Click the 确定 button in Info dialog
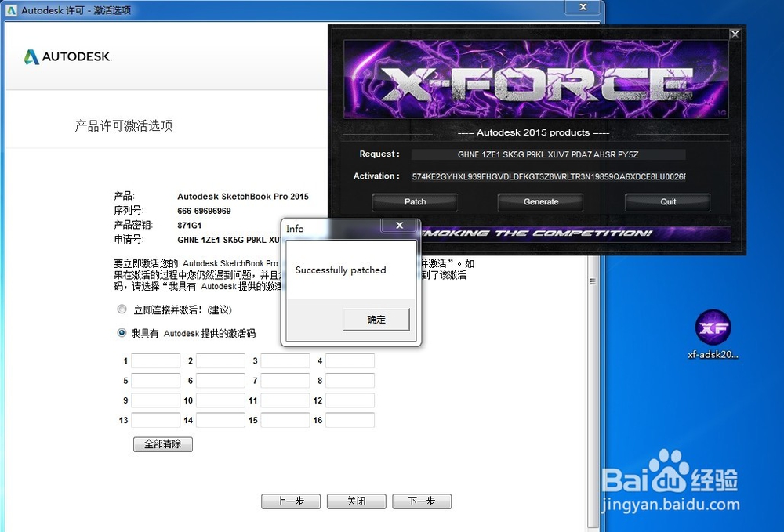The width and height of the screenshot is (784, 532). (x=376, y=319)
